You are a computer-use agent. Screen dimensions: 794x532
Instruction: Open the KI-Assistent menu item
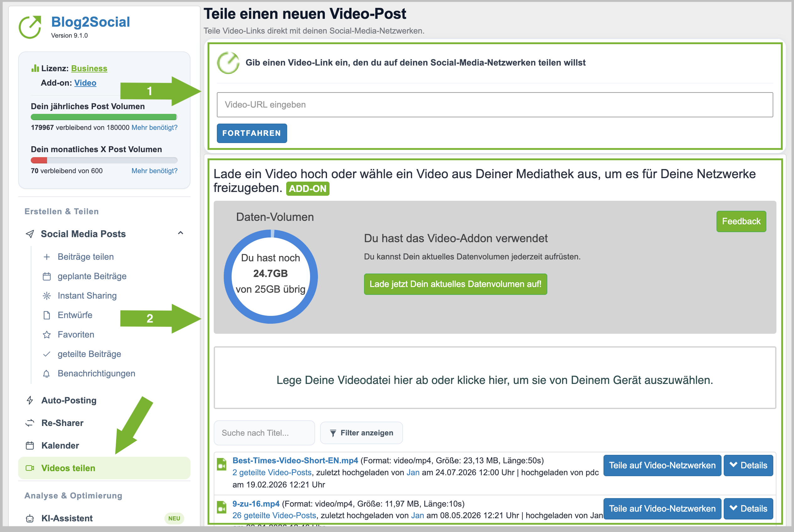point(67,519)
